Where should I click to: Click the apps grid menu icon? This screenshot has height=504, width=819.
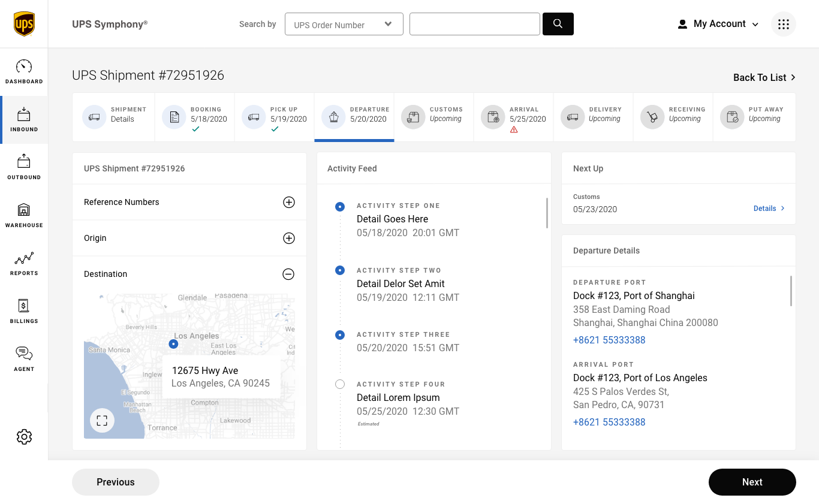[783, 25]
